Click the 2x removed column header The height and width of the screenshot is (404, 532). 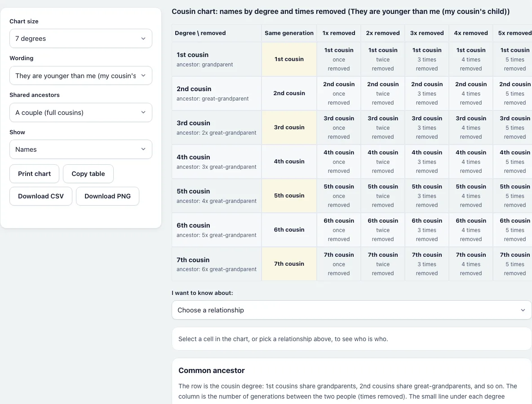[383, 33]
